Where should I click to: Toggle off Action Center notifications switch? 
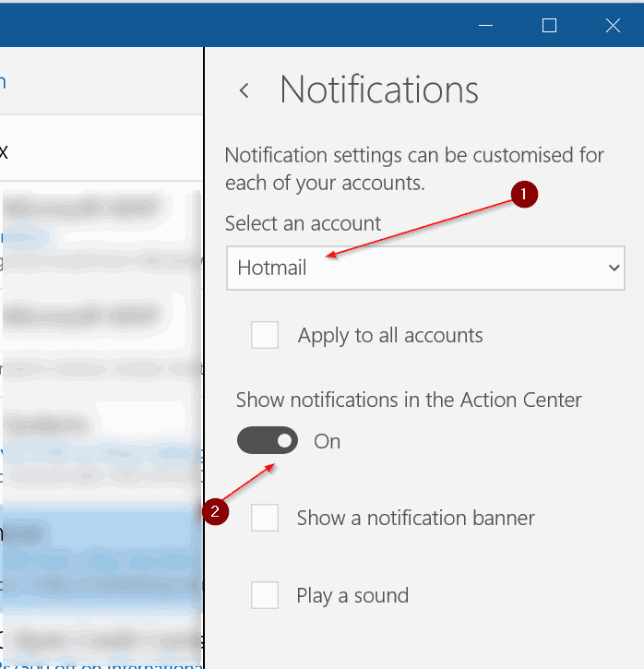coord(268,440)
